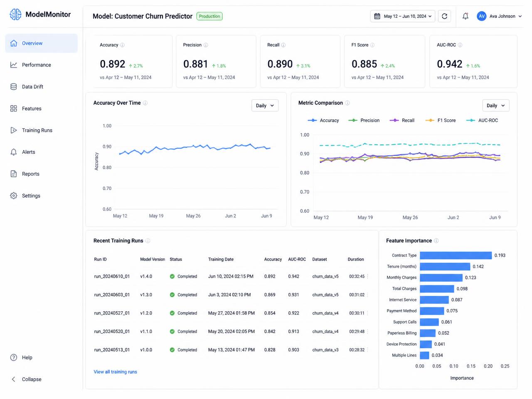Expand the Ava Johnson account menu
Screen dimensions: 532x399
pos(499,16)
